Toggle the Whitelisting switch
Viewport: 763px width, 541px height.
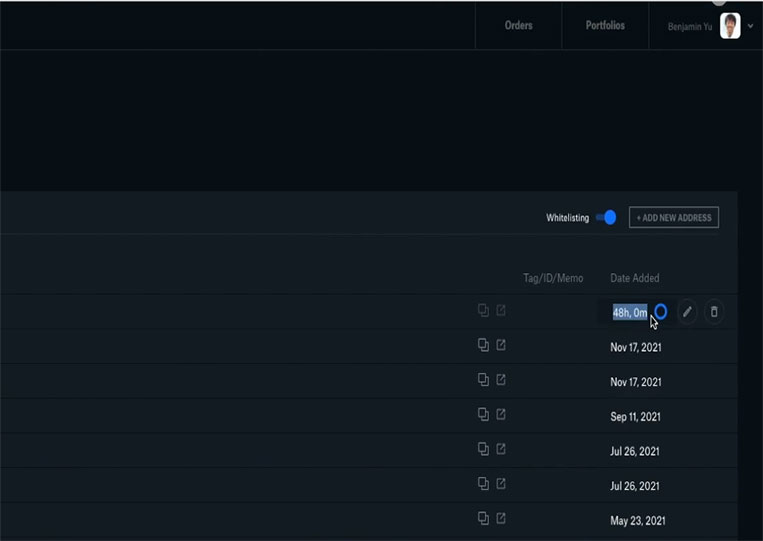(606, 217)
